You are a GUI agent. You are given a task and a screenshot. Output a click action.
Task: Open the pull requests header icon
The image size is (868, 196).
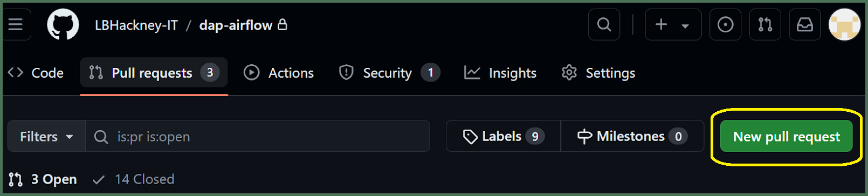(765, 25)
